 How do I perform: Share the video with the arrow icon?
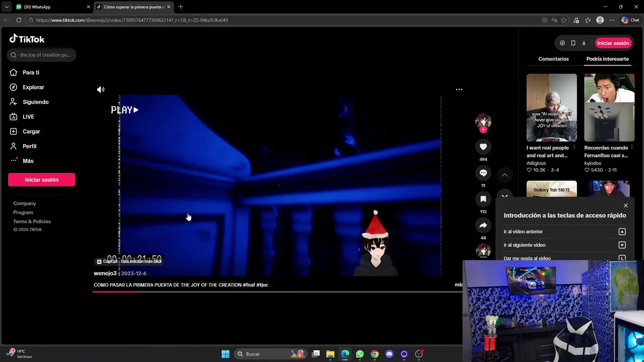point(483,225)
